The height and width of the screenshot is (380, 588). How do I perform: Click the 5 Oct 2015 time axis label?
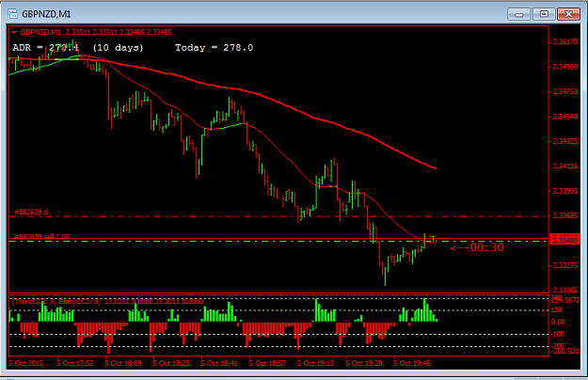point(26,363)
